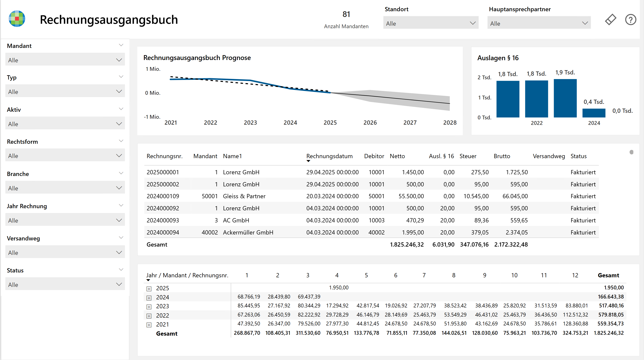Viewport: 644px width, 360px height.
Task: Open the help question mark icon
Action: pos(630,20)
